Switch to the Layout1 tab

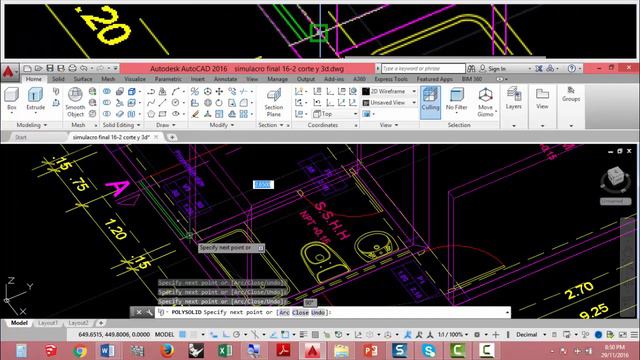coord(47,323)
